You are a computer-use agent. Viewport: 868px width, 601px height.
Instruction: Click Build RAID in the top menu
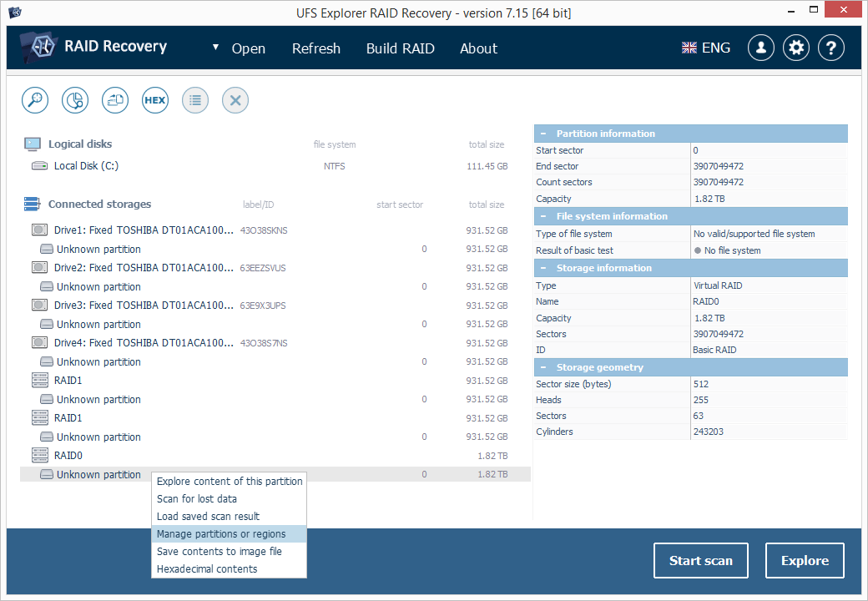(401, 48)
